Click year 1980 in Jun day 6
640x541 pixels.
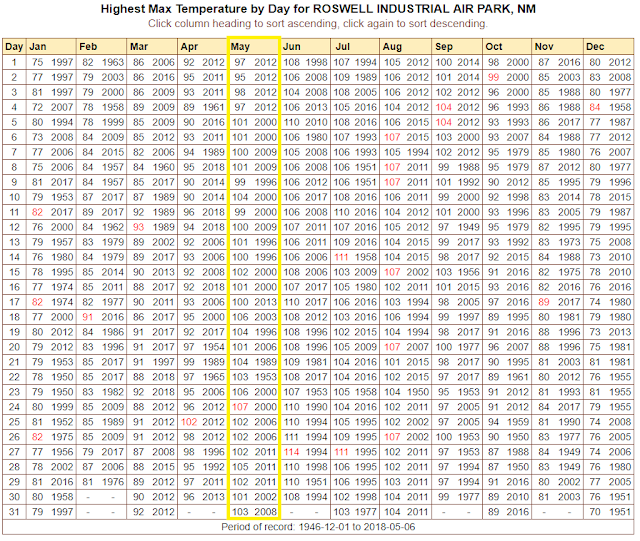coord(316,137)
